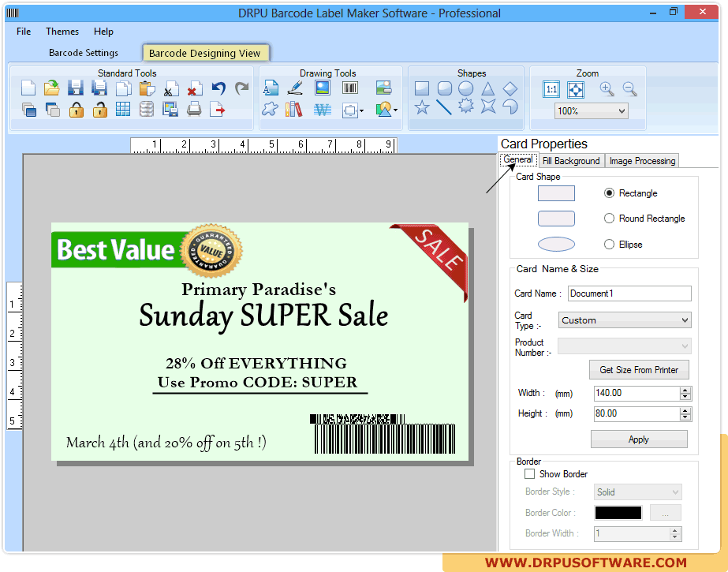Select the General properties tab
Viewport: 728px width, 572px height.
coord(518,159)
